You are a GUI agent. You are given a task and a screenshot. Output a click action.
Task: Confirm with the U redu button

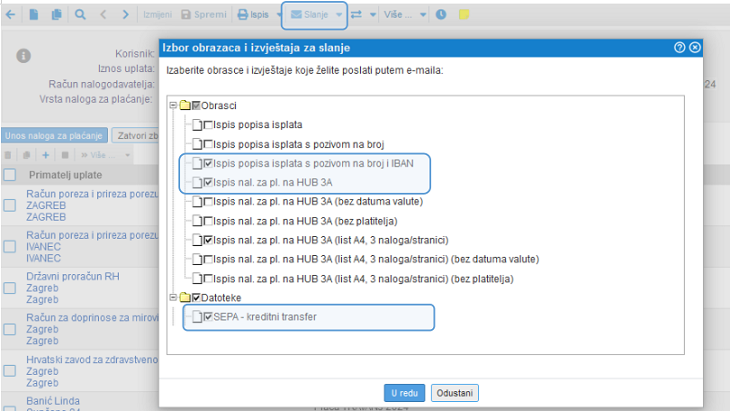coord(404,393)
